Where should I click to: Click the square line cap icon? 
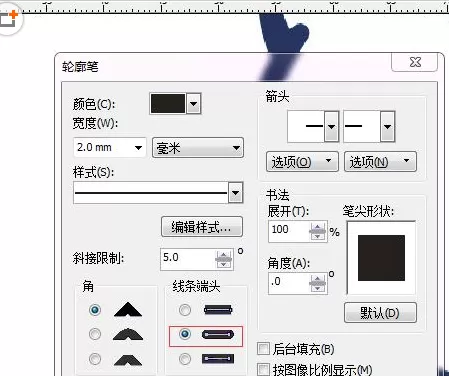click(x=218, y=310)
